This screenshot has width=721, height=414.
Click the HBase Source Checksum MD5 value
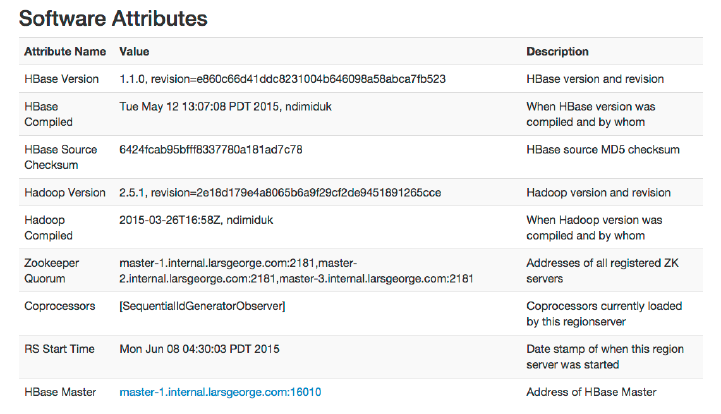coord(210,150)
